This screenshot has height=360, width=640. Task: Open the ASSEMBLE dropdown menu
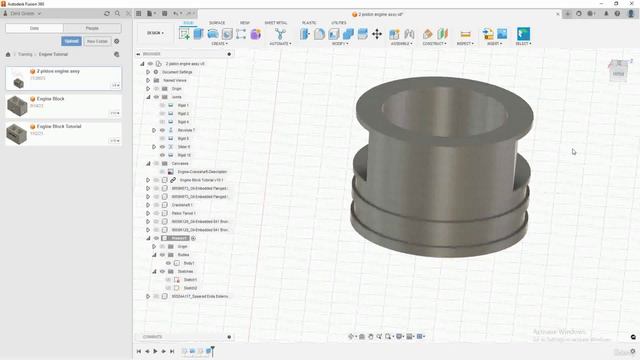(402, 44)
